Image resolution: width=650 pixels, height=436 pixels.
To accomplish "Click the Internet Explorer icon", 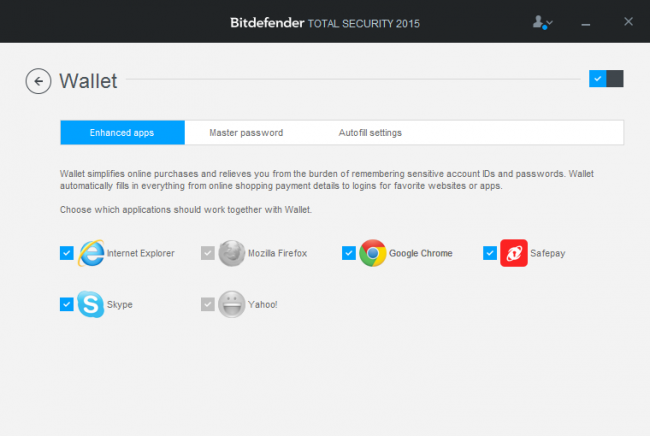I will [x=91, y=253].
